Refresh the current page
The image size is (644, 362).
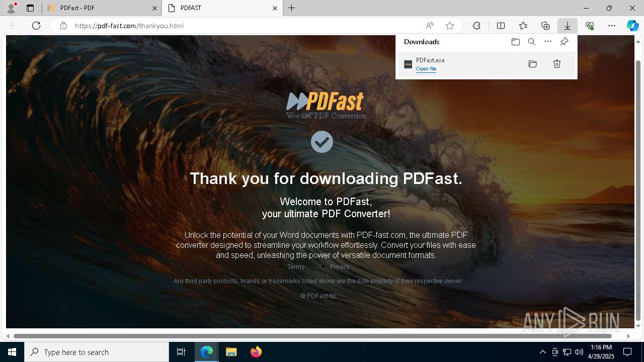pos(36,26)
